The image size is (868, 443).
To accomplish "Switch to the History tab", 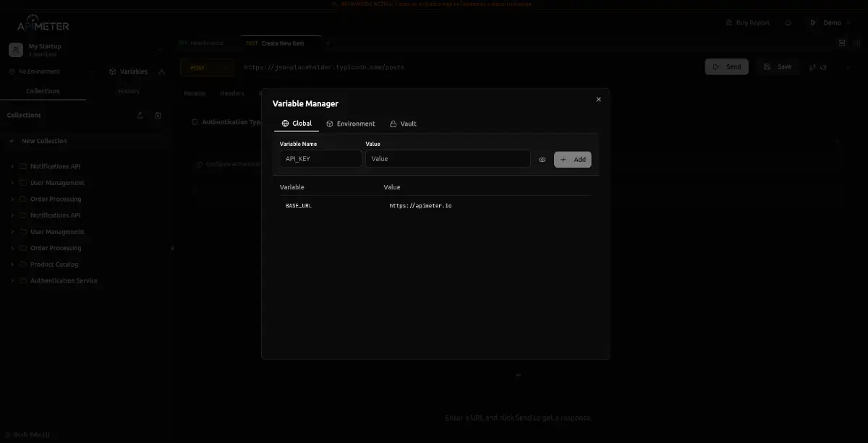I will [x=129, y=91].
